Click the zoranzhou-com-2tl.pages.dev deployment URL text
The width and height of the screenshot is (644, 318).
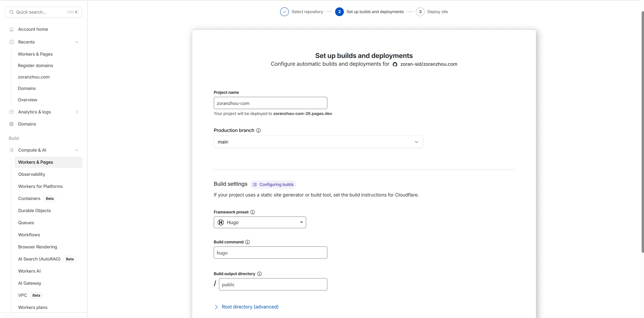302,114
